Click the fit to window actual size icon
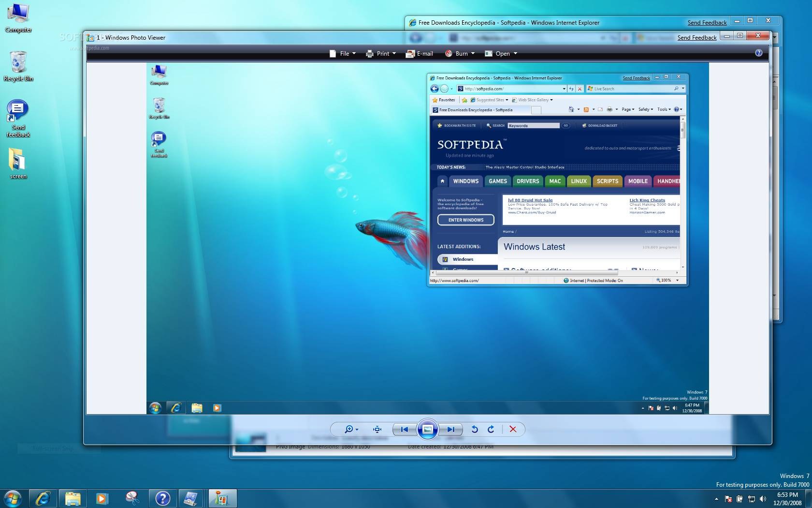The image size is (812, 508). pyautogui.click(x=377, y=429)
